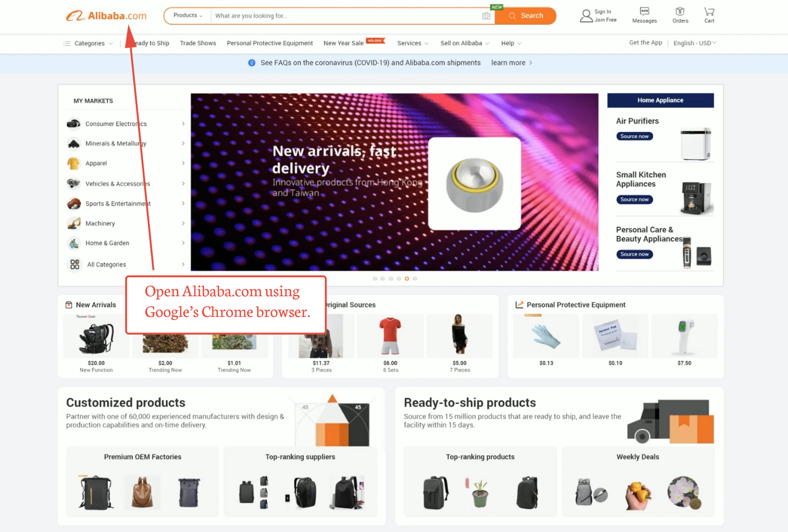Screen dimensions: 788x532
Task: Open the Cart icon
Action: [709, 12]
